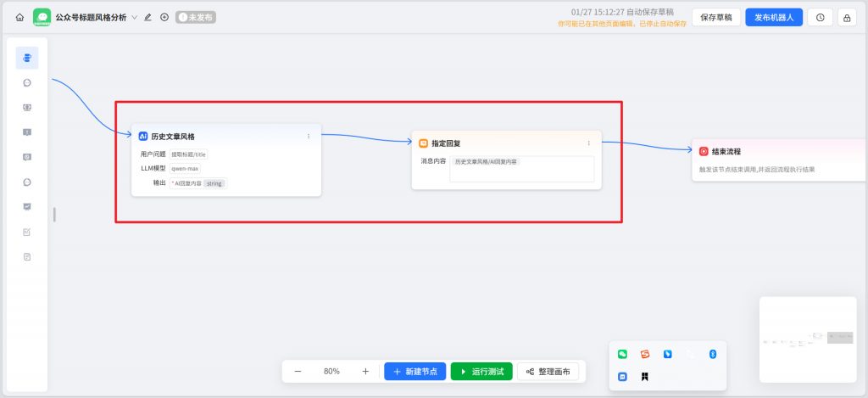Click the 80% zoom level
The height and width of the screenshot is (398, 868).
[331, 372]
